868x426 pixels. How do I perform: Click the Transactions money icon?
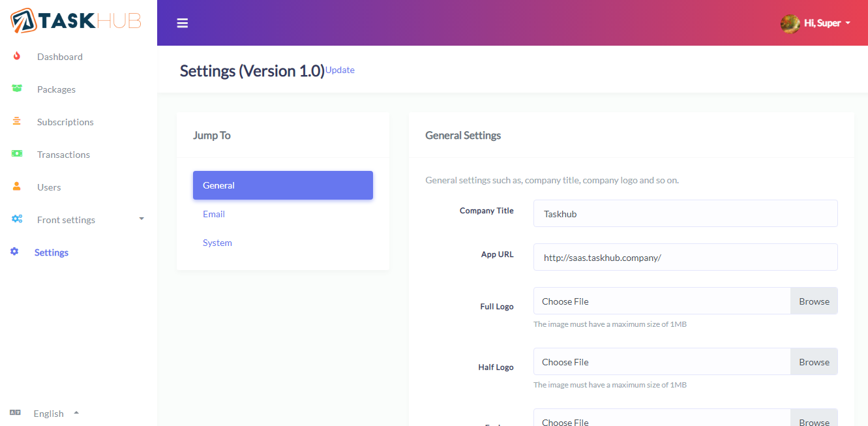[17, 154]
